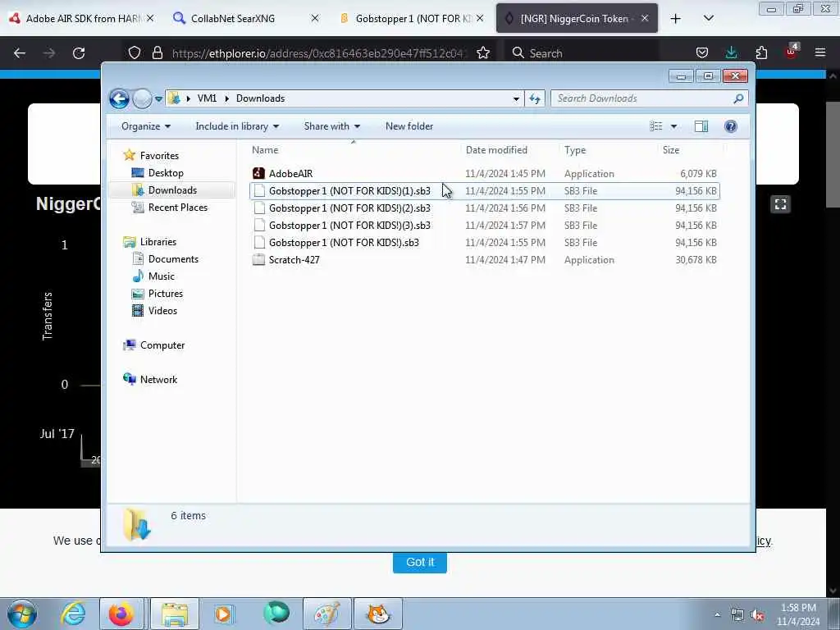This screenshot has width=840, height=630.
Task: Open the Organize menu
Action: coord(146,126)
